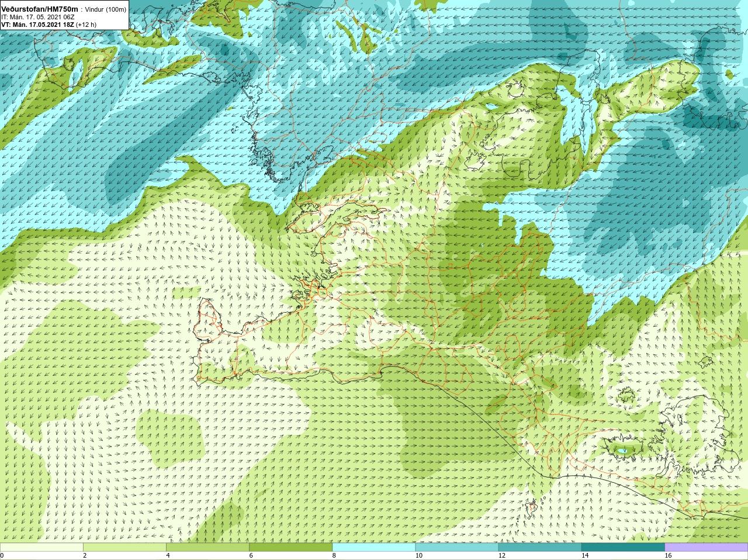Click the "IT: Mán. 17. 05. 2021 06Z" line
748x560 pixels.
click(x=37, y=18)
